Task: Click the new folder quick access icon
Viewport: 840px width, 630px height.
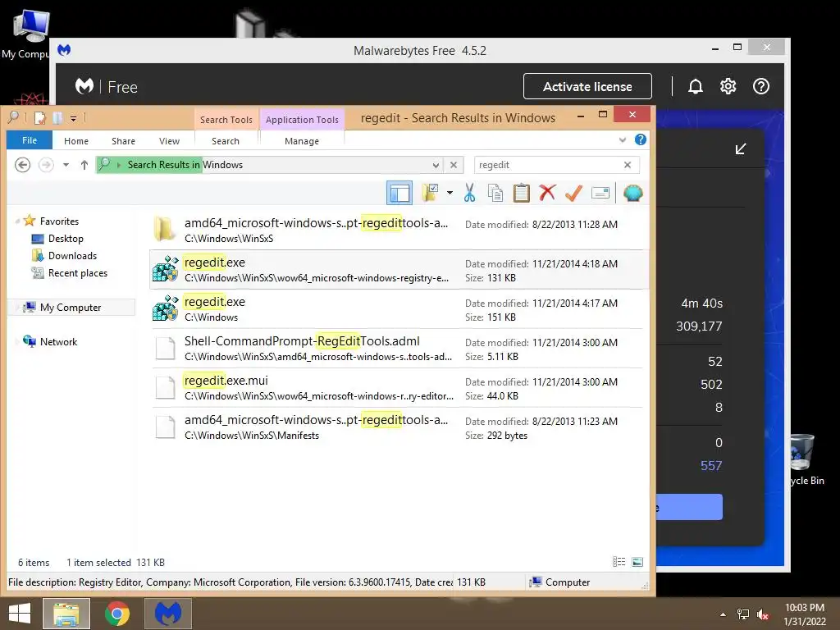Action: (x=57, y=118)
